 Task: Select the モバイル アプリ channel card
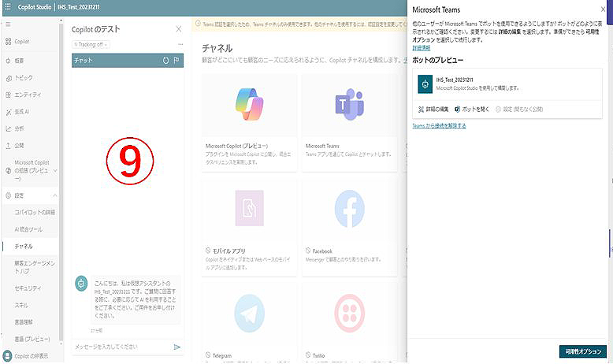(x=249, y=228)
